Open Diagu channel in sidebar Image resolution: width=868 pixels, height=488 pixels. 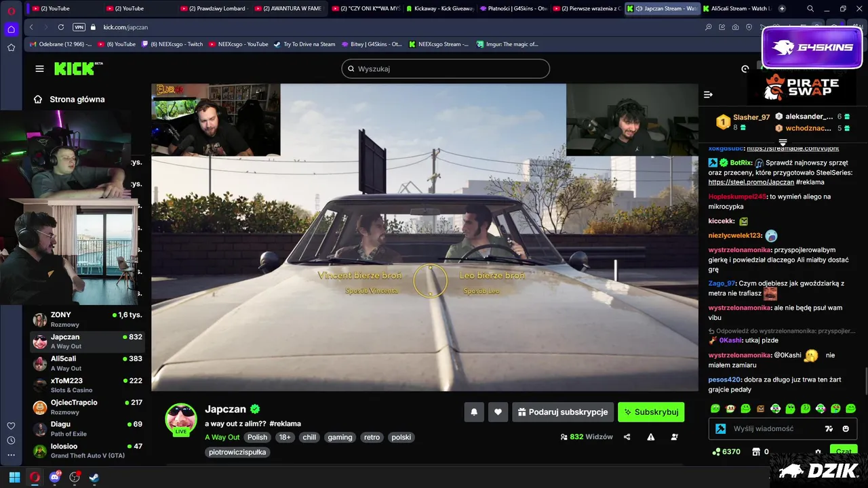[87, 429]
